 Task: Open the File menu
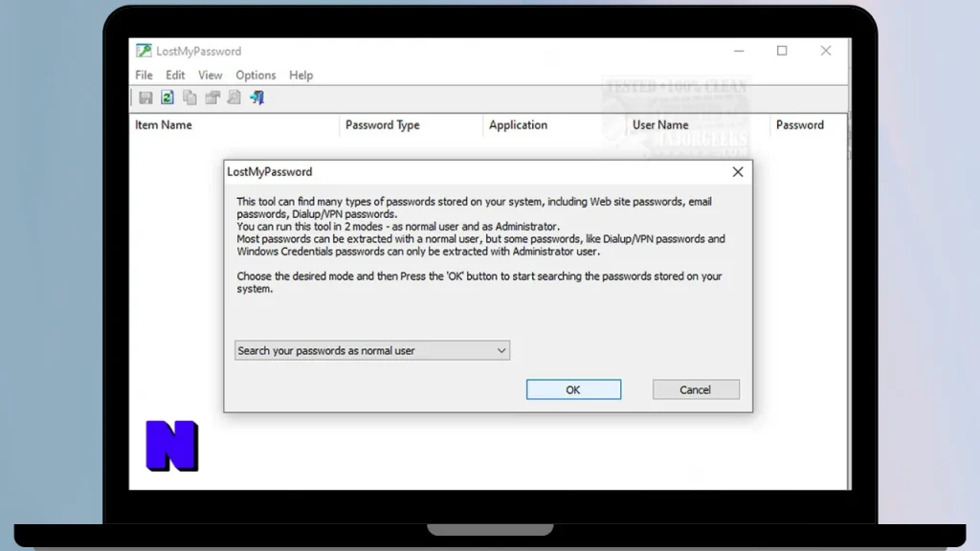pos(144,75)
